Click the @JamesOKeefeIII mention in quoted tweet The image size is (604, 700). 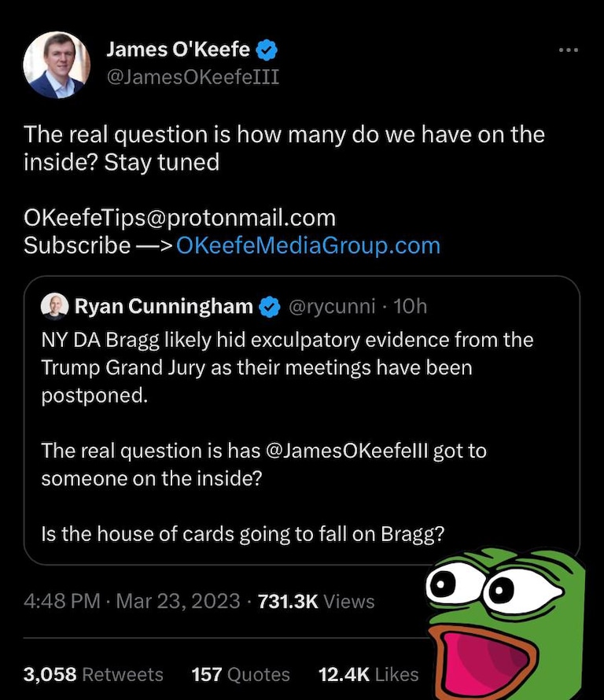coord(346,451)
